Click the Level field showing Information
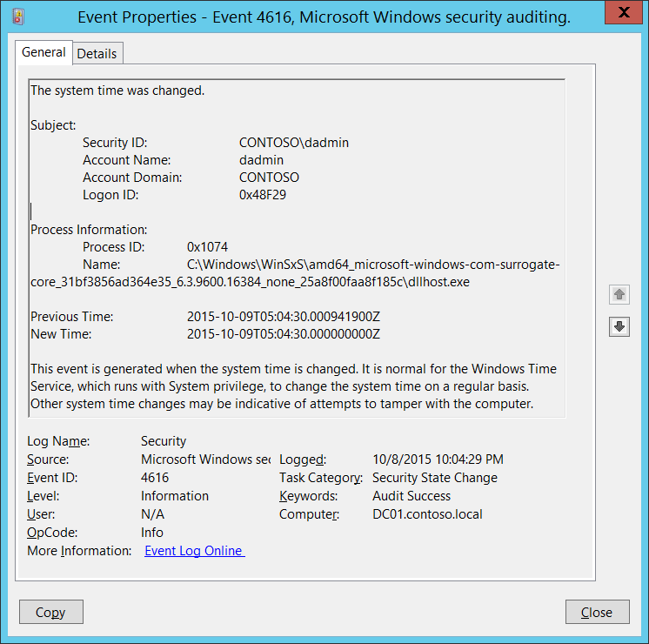Screen dimensions: 649x644 pyautogui.click(x=175, y=496)
